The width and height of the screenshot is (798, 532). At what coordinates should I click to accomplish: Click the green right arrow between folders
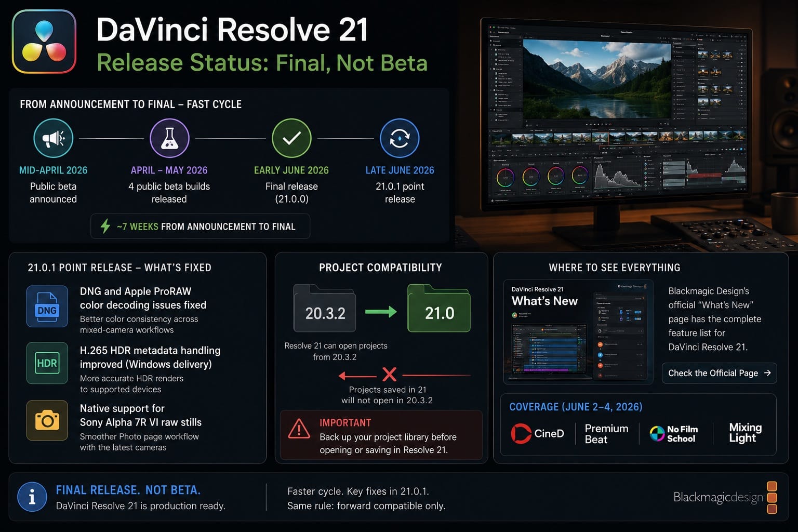point(381,312)
